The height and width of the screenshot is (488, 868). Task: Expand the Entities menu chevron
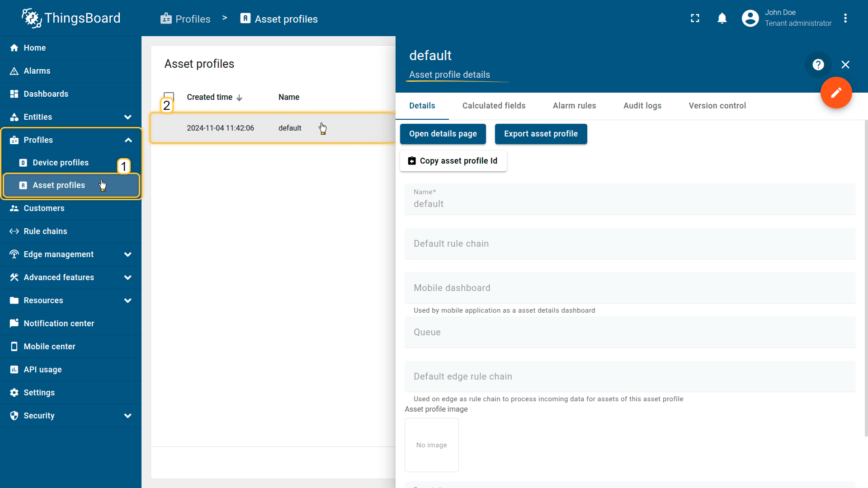point(128,117)
